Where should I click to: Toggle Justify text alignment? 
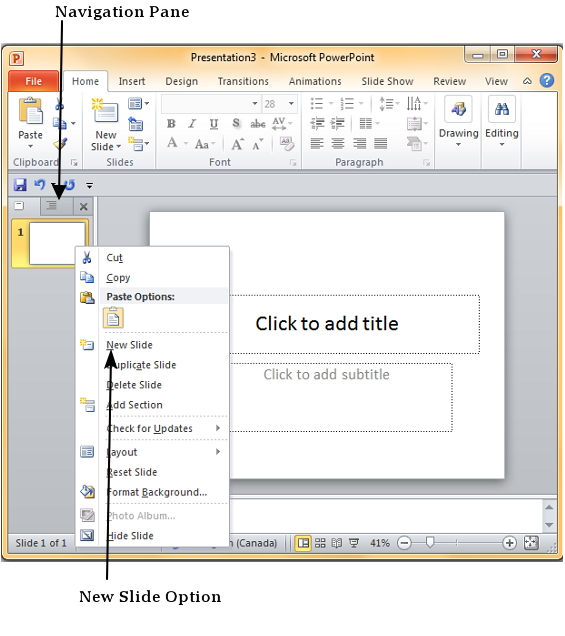point(380,143)
